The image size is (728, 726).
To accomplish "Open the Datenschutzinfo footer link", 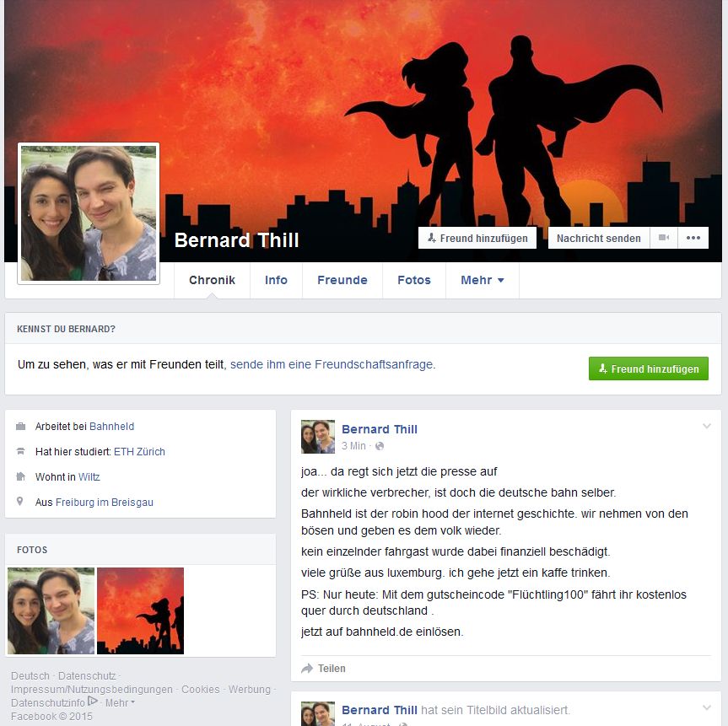I will click(48, 702).
